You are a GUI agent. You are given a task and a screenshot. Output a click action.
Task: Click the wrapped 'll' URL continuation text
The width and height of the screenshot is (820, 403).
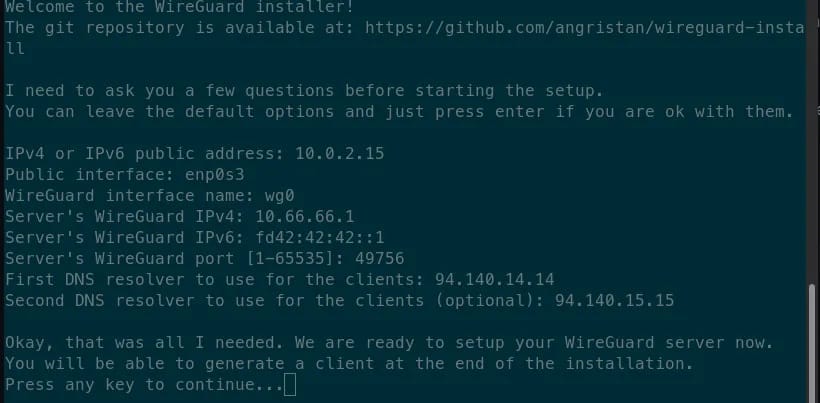pyautogui.click(x=15, y=49)
